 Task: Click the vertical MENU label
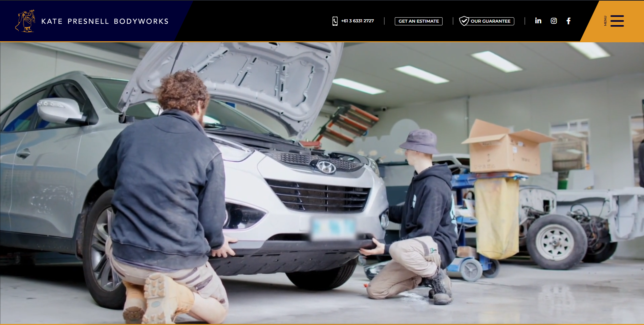[605, 21]
